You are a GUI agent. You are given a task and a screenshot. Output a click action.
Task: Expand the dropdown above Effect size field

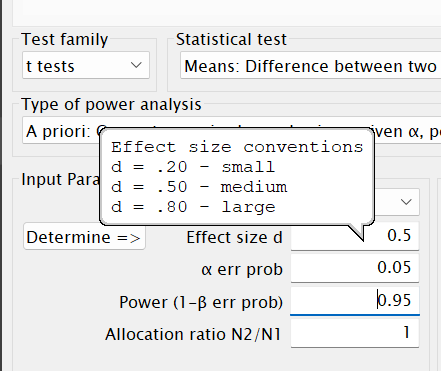coord(406,202)
